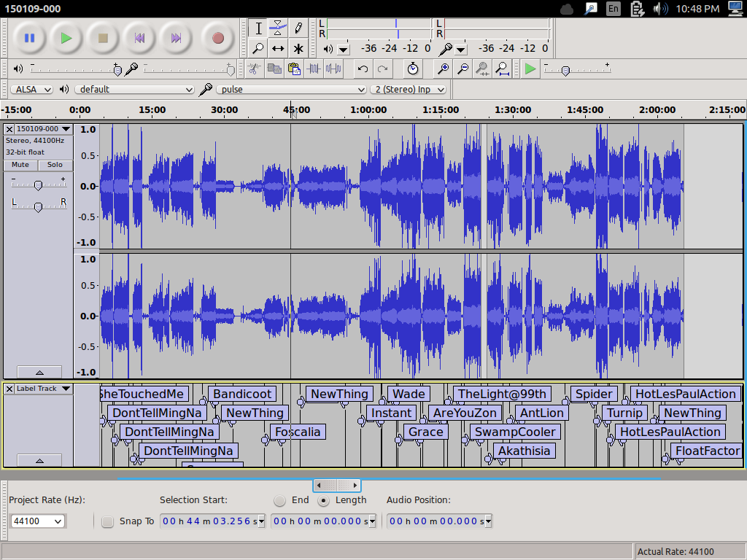Open the ALSA audio host dropdown
The width and height of the screenshot is (747, 560).
tap(31, 89)
